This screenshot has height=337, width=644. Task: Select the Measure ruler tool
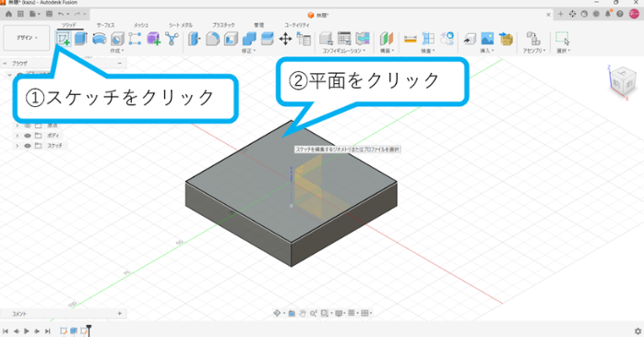point(411,39)
